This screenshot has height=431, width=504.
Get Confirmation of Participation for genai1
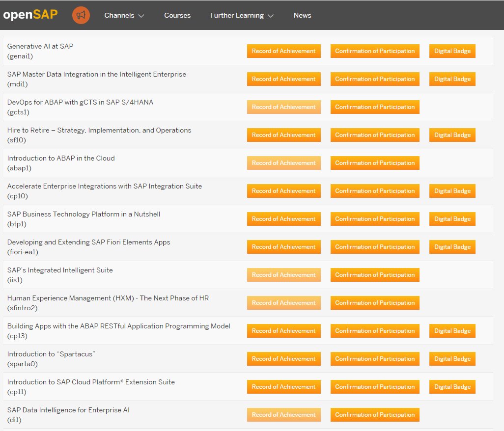click(x=375, y=51)
